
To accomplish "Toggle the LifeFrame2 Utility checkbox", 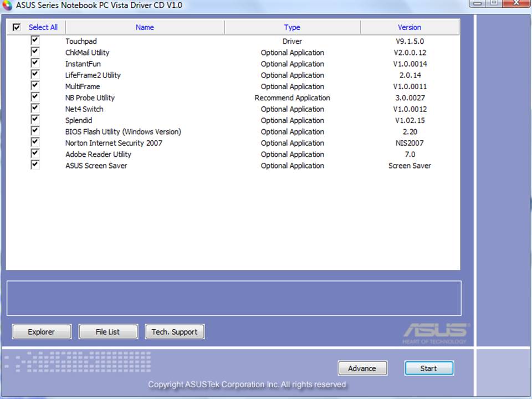I will tap(35, 74).
